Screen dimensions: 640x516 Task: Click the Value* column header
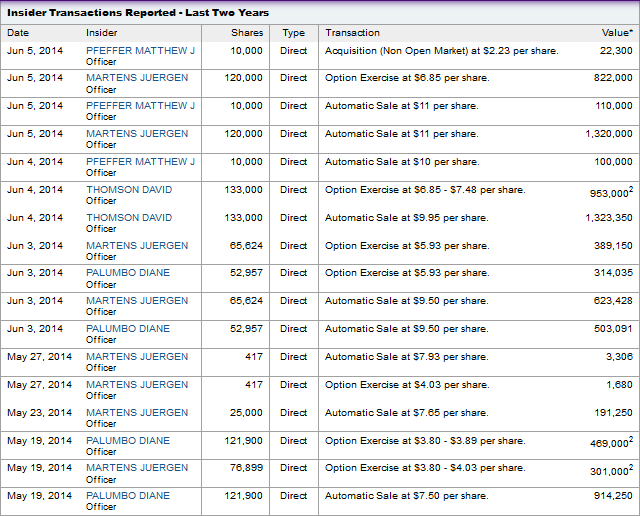tap(617, 33)
